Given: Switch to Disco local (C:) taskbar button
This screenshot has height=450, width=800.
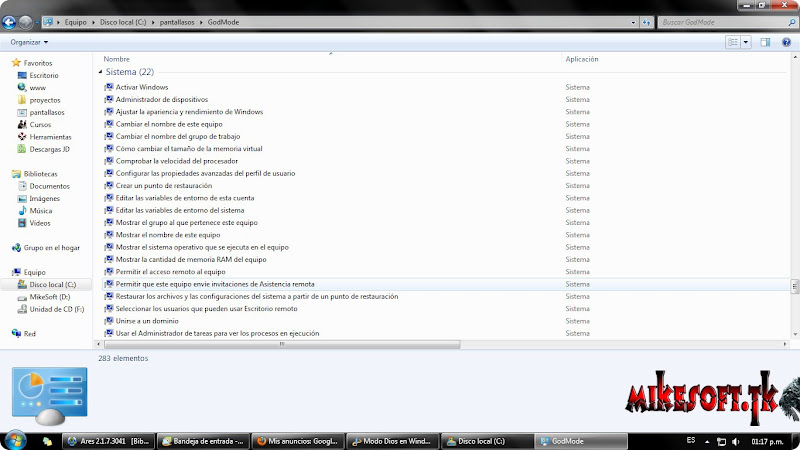Looking at the screenshot, I should click(488, 441).
